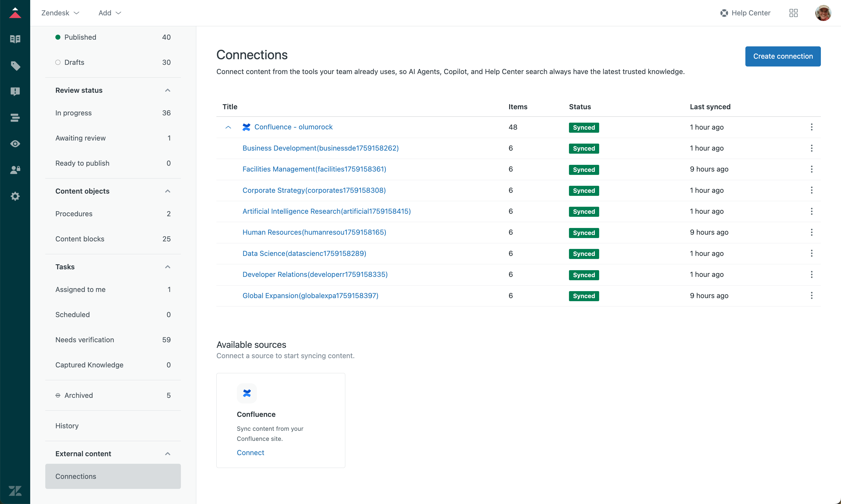Open the Knowledge articles book icon in sidebar
Viewport: 841px width, 504px height.
15,39
